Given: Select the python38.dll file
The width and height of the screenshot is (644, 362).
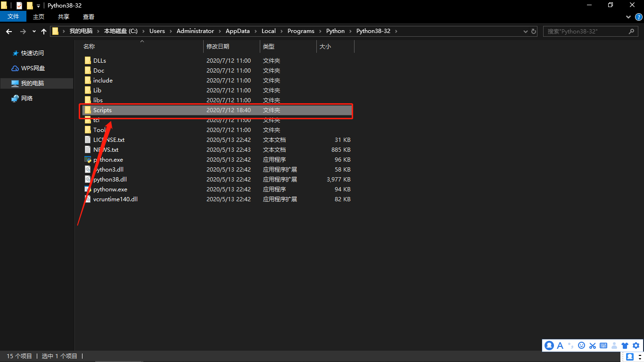Looking at the screenshot, I should tap(110, 179).
